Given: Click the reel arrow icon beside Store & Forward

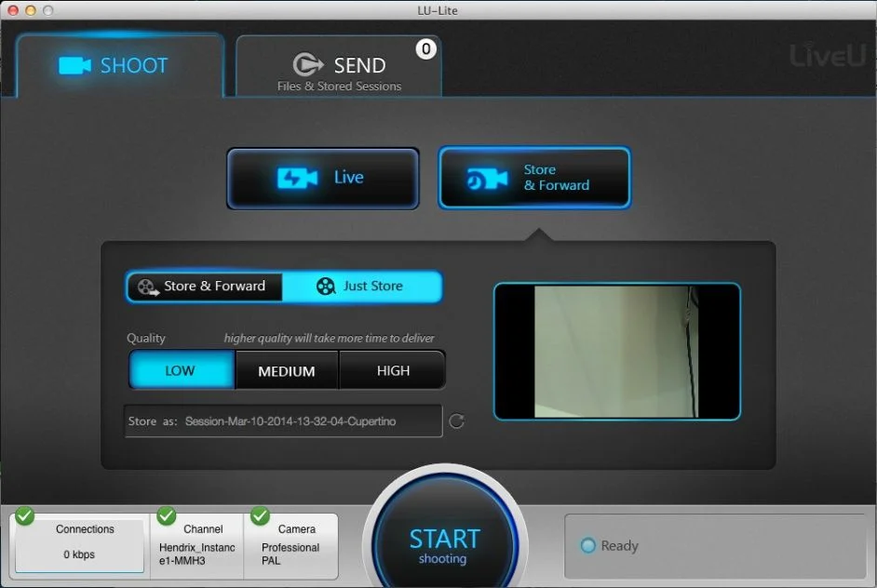Looking at the screenshot, I should tap(148, 287).
